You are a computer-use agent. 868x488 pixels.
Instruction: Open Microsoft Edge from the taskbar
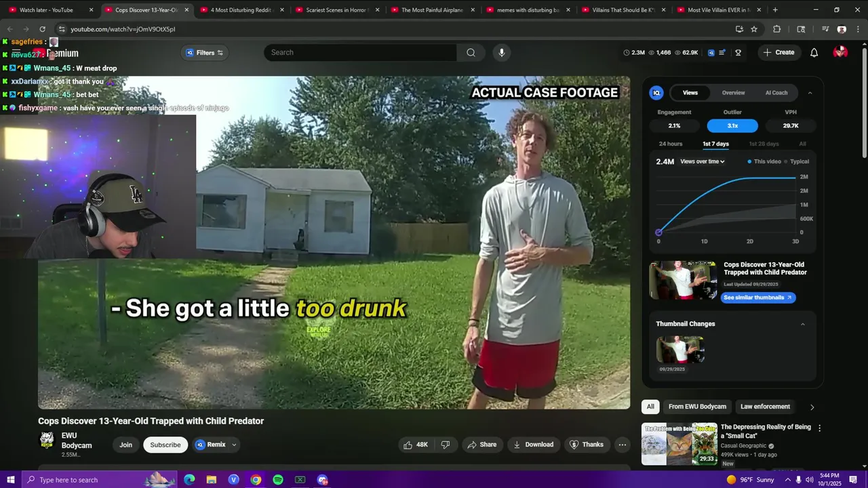tap(189, 480)
